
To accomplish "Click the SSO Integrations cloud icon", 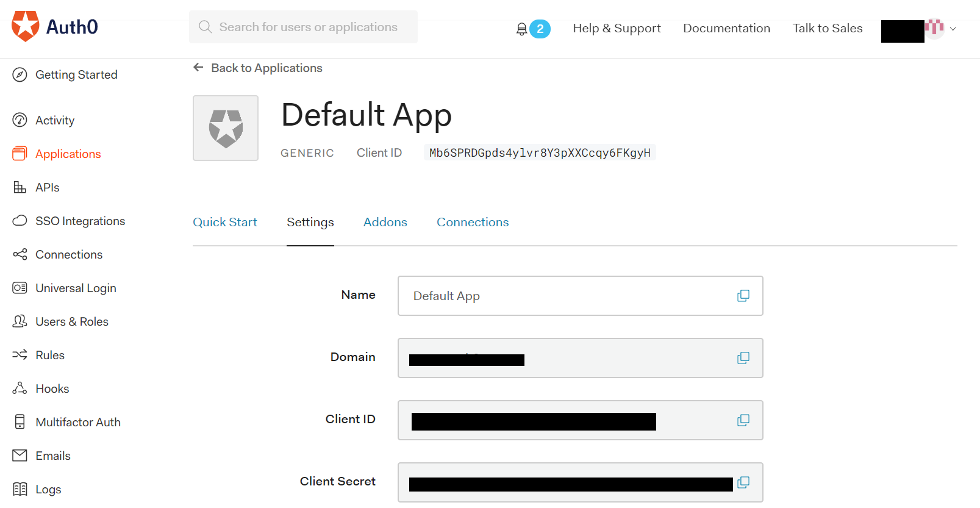I will pos(20,221).
